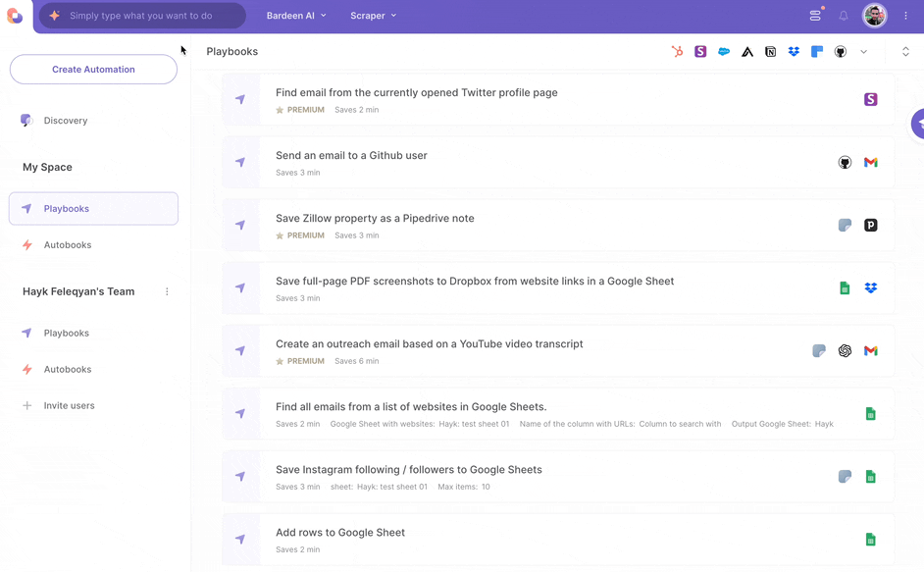Run the PDF screenshots to Dropbox arrow icon
Image resolution: width=924 pixels, height=572 pixels.
(x=240, y=287)
